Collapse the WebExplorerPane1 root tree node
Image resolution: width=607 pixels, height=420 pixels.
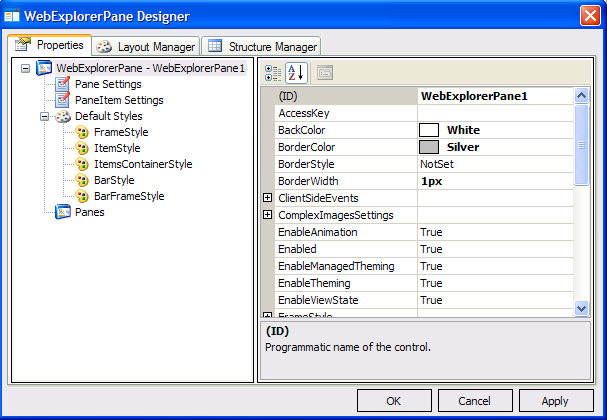point(26,68)
